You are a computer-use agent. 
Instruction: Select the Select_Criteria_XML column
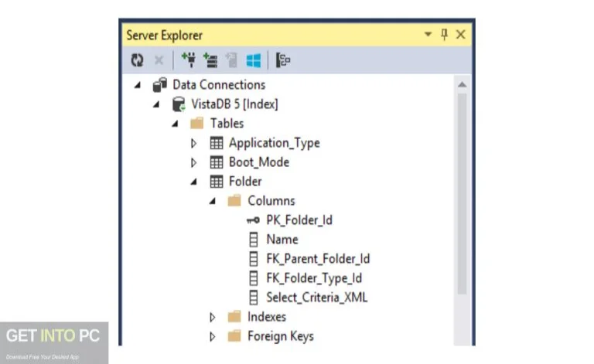coord(316,298)
